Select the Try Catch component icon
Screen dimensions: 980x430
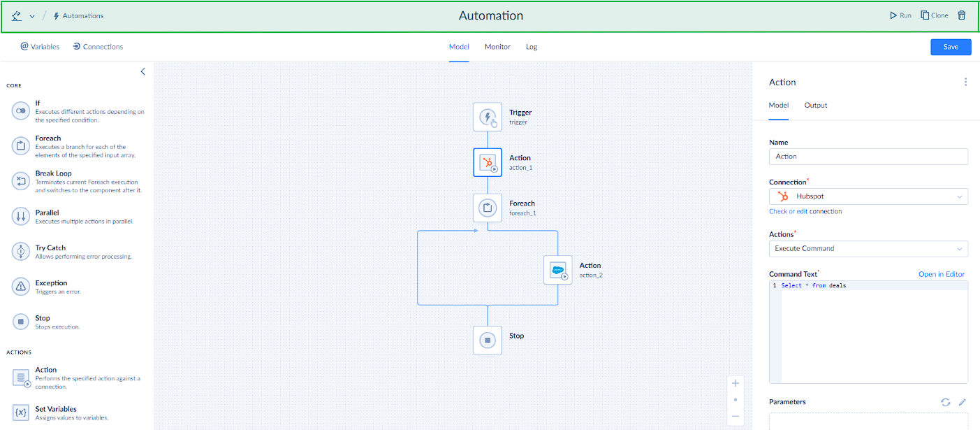pos(21,252)
